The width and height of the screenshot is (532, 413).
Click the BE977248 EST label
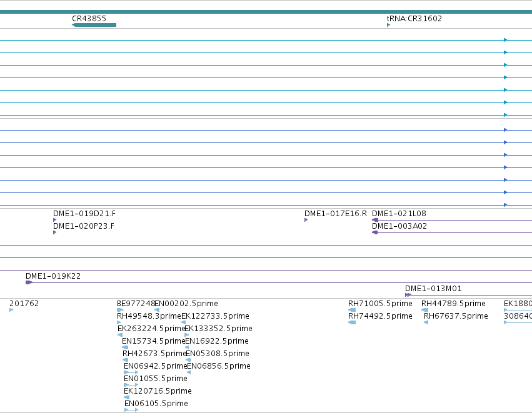(136, 303)
